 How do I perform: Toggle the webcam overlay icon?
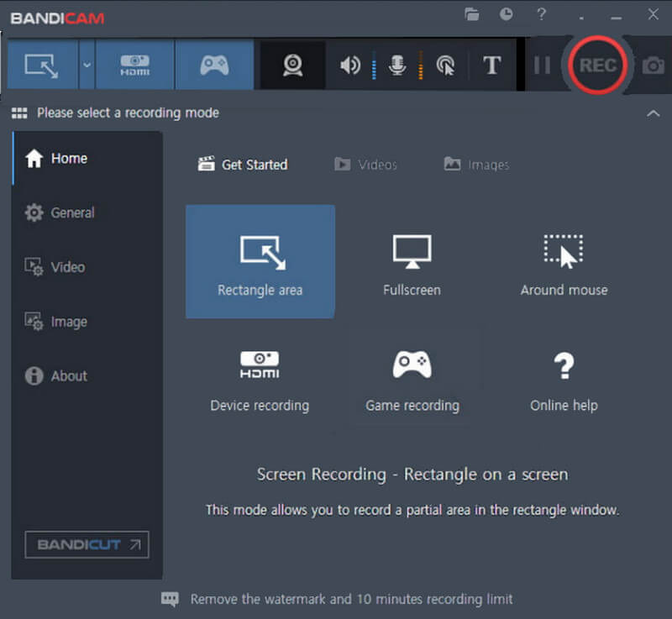click(x=292, y=66)
